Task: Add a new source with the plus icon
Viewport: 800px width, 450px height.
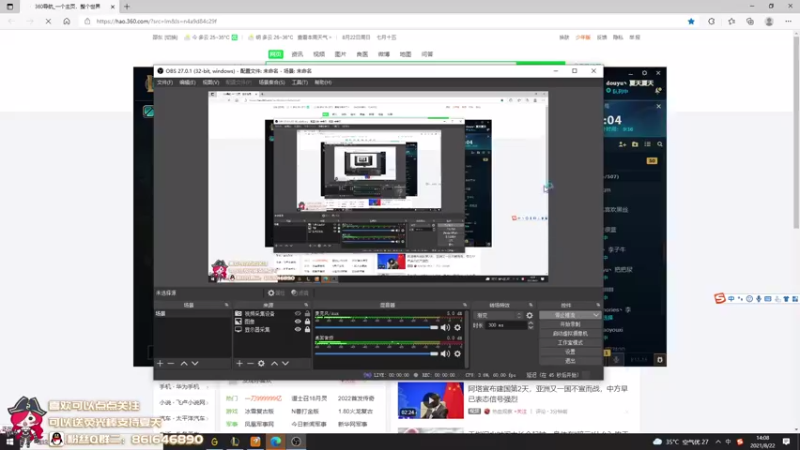Action: click(x=239, y=363)
